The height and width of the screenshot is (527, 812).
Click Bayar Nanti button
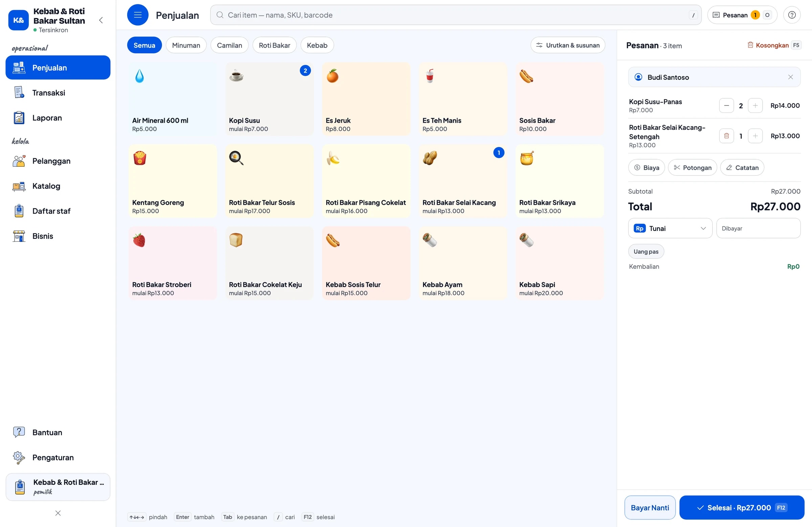pyautogui.click(x=650, y=508)
